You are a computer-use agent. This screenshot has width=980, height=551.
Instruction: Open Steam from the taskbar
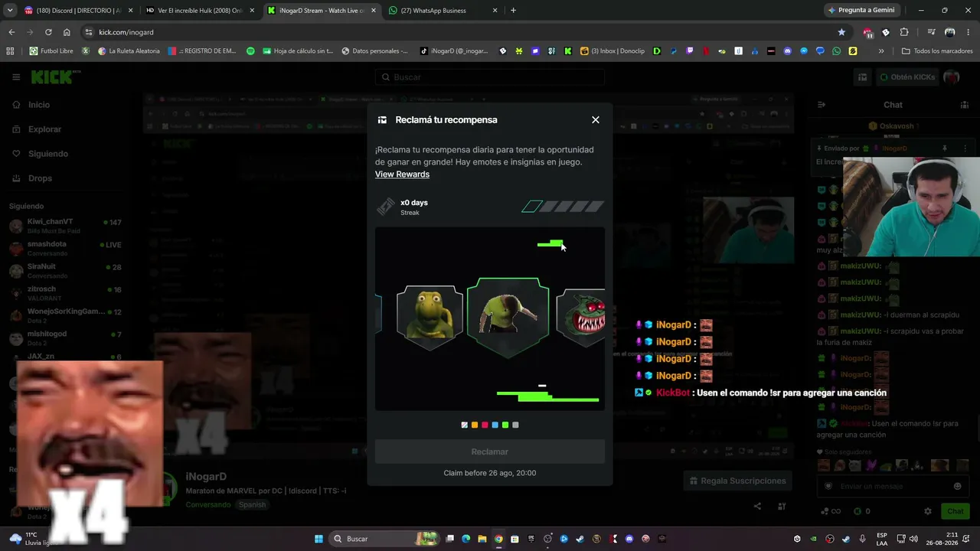[x=580, y=539]
